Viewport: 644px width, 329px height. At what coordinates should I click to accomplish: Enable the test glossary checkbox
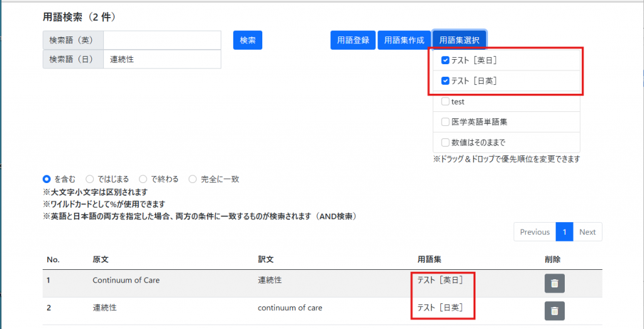(x=445, y=101)
